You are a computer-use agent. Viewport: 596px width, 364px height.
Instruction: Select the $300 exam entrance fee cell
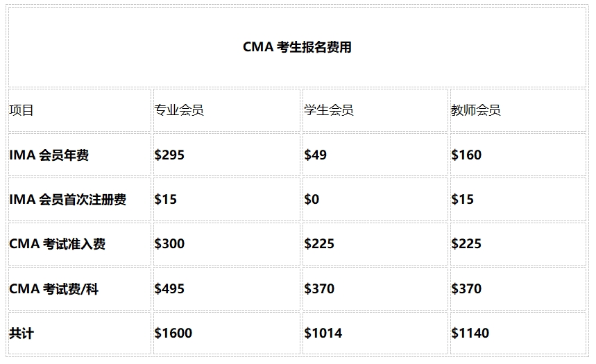(x=169, y=243)
